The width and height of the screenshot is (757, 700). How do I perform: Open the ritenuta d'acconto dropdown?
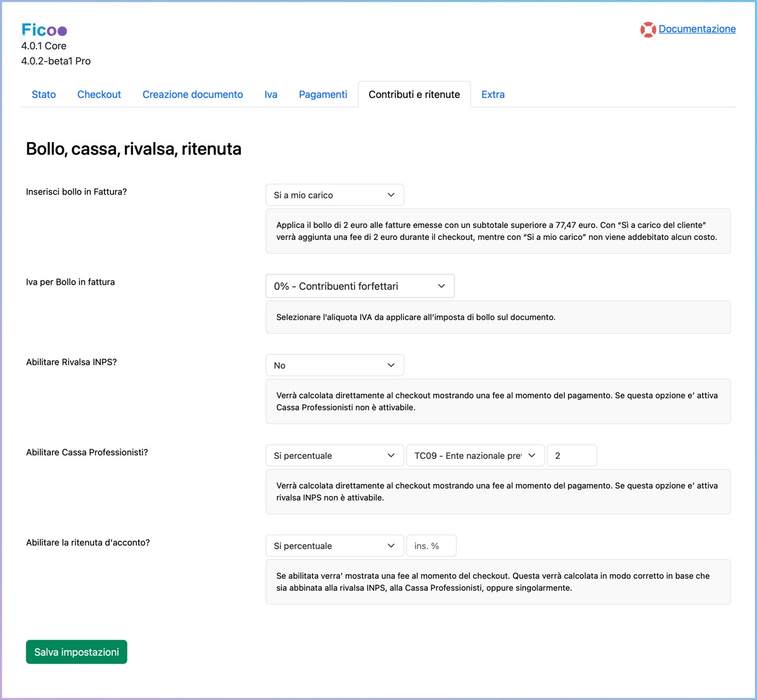[334, 546]
